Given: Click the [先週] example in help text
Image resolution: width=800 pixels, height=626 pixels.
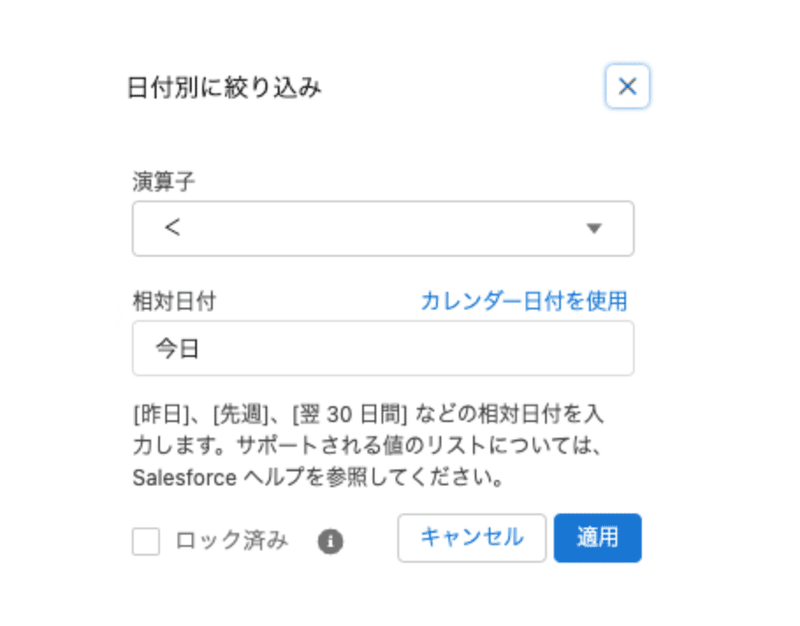Looking at the screenshot, I should click(241, 414).
